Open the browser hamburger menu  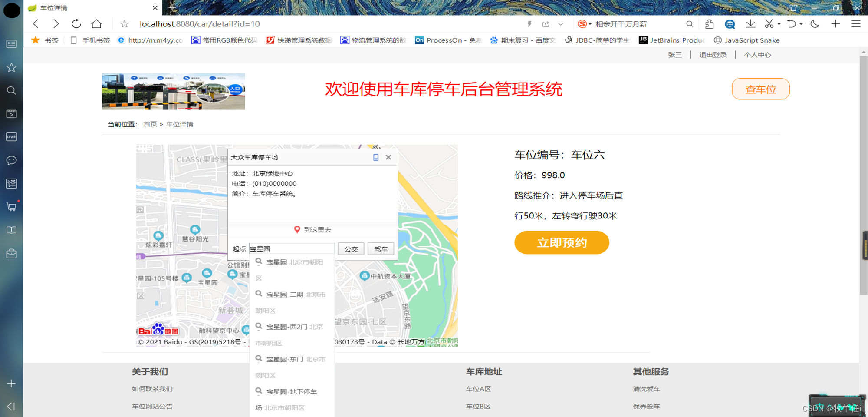pos(855,24)
